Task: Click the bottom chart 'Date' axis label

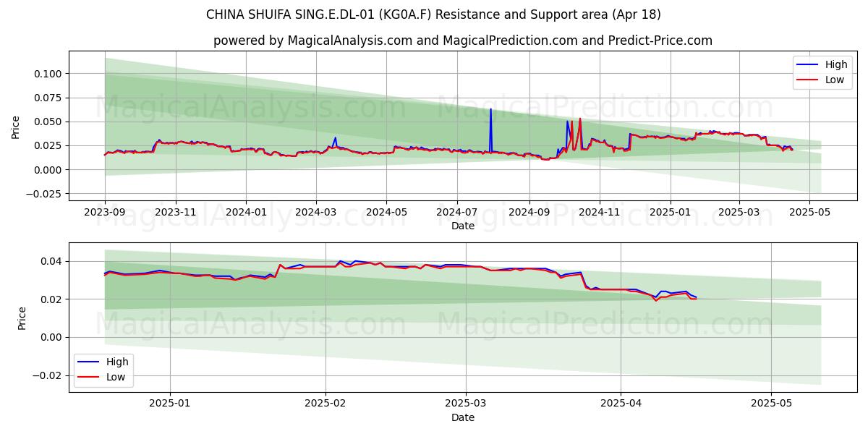Action: (x=463, y=417)
